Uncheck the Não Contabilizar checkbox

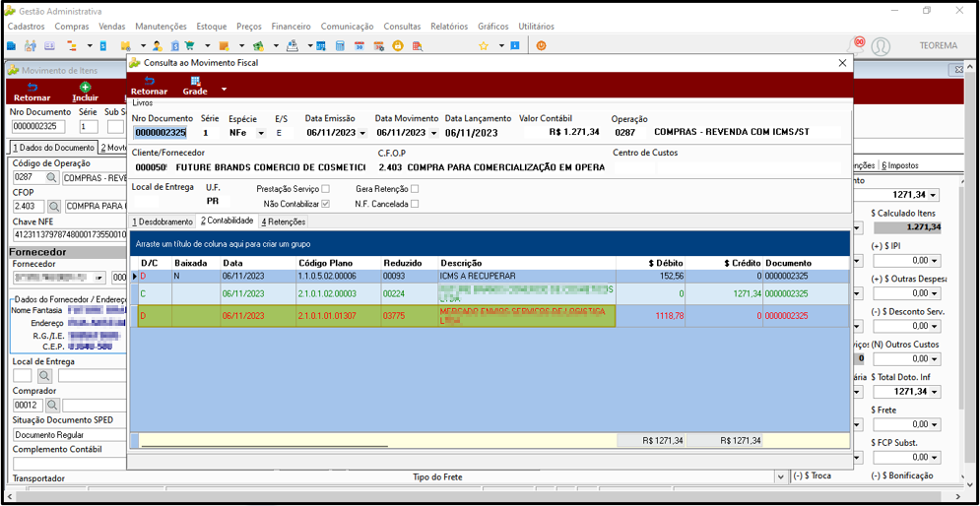tap(325, 204)
